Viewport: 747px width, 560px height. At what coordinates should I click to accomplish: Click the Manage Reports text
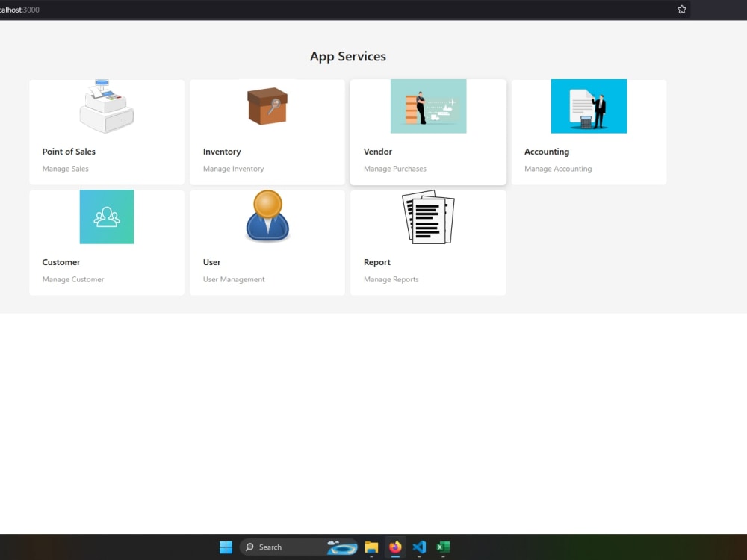click(391, 279)
